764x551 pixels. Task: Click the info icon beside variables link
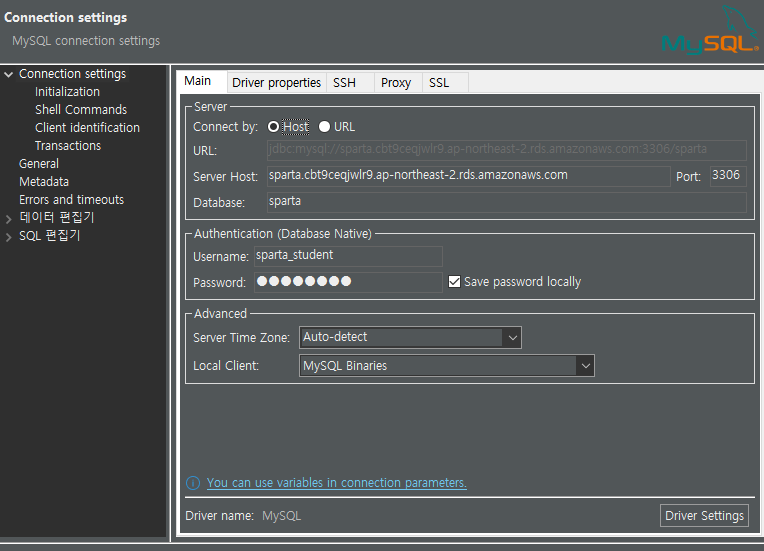[193, 483]
